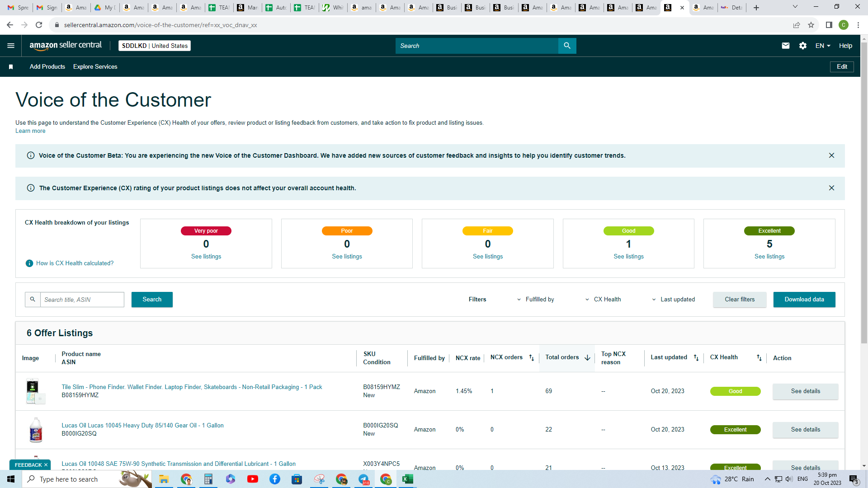Focus the Search title, ASIN field
This screenshot has height=488, width=868.
click(82, 300)
